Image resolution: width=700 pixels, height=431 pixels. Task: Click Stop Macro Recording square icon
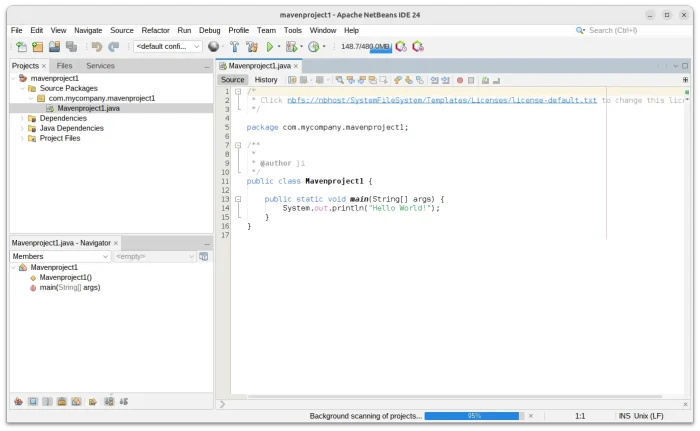tap(471, 80)
